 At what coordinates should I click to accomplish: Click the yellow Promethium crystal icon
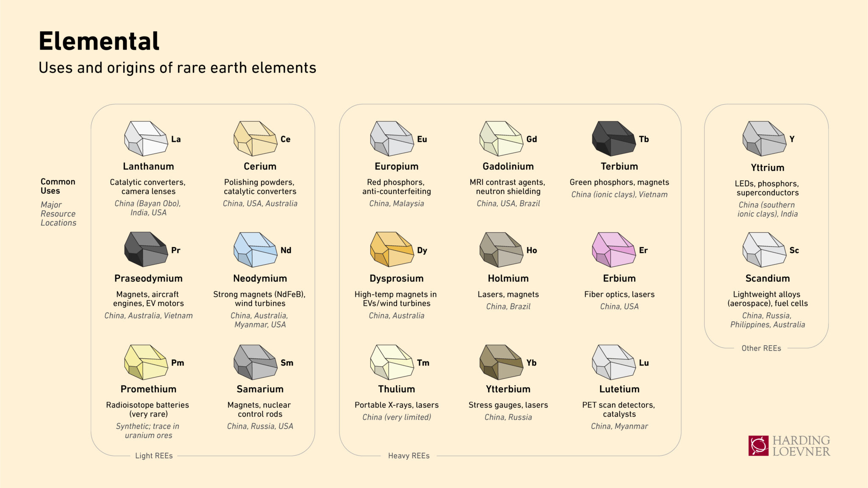coord(146,361)
